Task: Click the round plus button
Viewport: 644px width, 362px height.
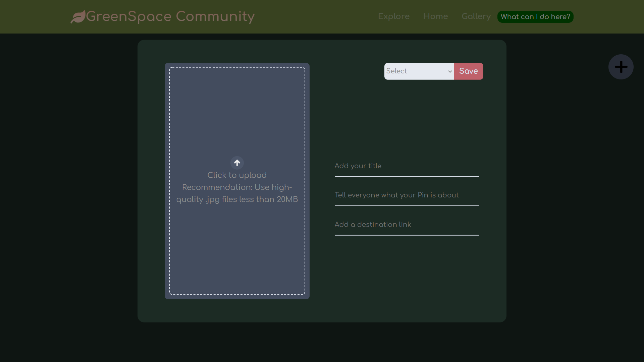Action: tap(621, 67)
